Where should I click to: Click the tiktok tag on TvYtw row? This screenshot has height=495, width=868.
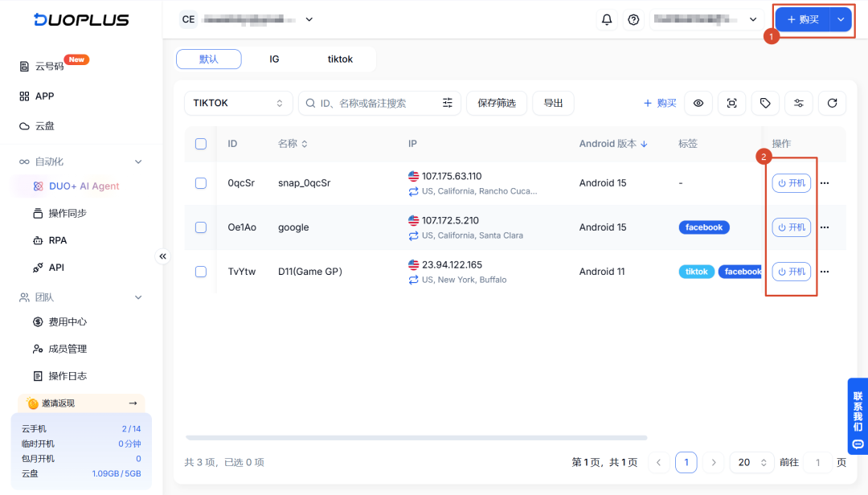coord(696,272)
